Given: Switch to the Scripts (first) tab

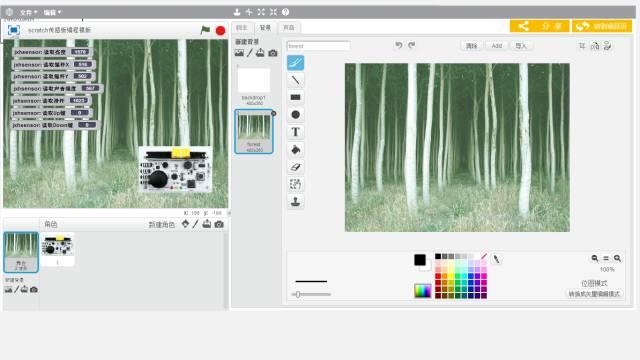Looking at the screenshot, I should tap(242, 27).
